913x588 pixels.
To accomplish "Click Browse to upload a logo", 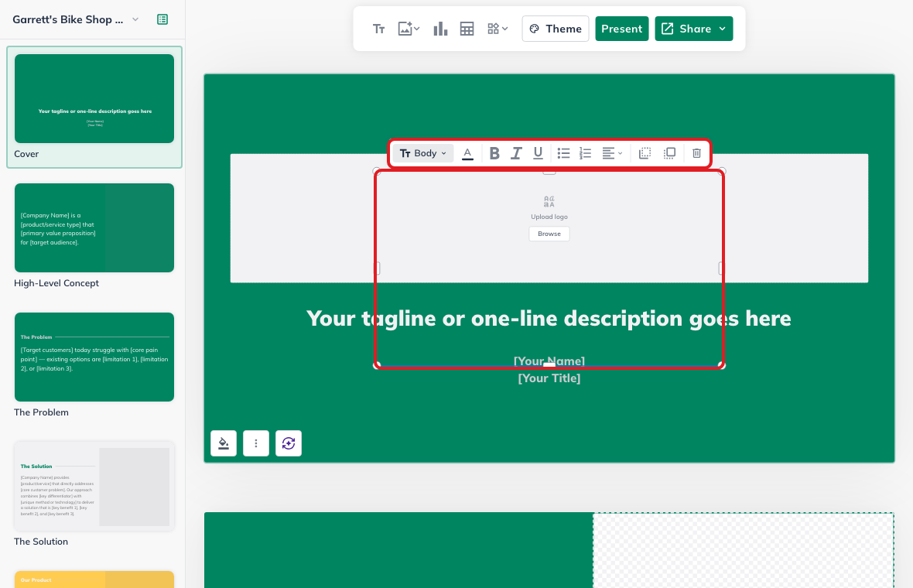I will click(549, 234).
